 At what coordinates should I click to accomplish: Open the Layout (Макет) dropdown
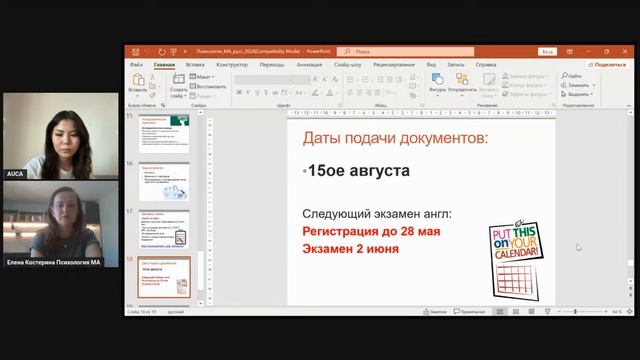click(202, 77)
